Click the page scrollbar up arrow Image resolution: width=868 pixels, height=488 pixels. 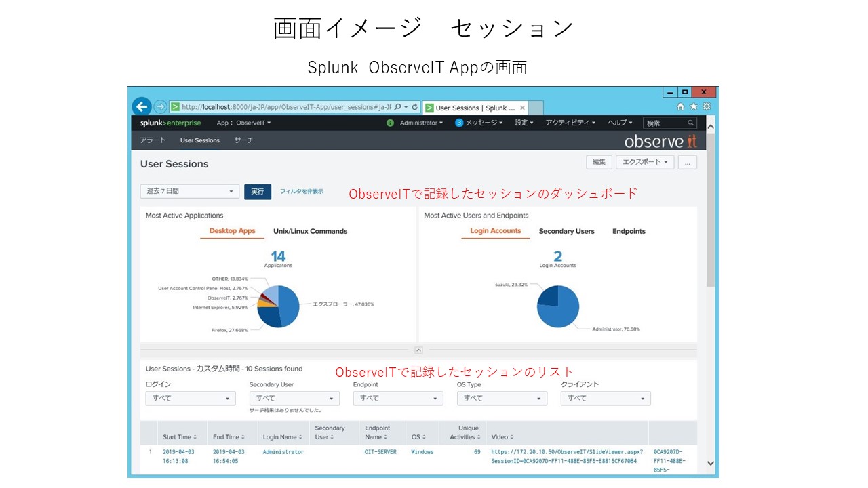[711, 127]
